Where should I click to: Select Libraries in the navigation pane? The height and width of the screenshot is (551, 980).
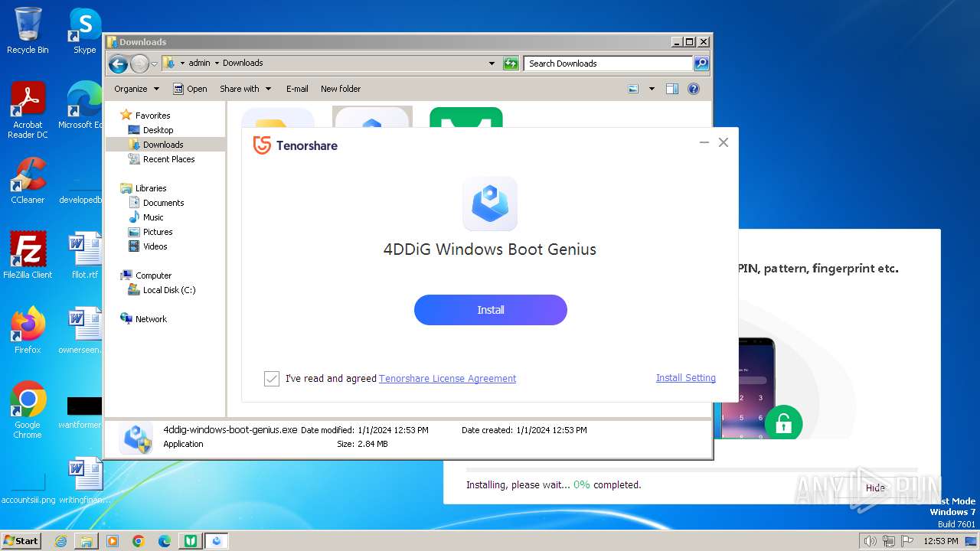[x=143, y=188]
